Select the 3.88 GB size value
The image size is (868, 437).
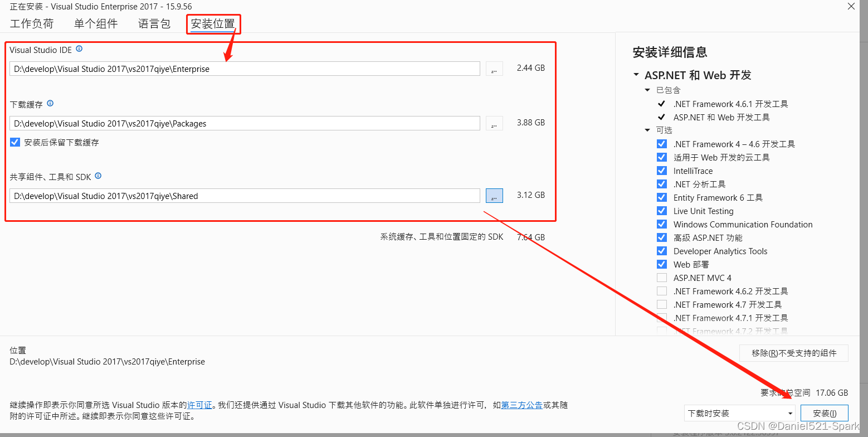click(x=531, y=123)
